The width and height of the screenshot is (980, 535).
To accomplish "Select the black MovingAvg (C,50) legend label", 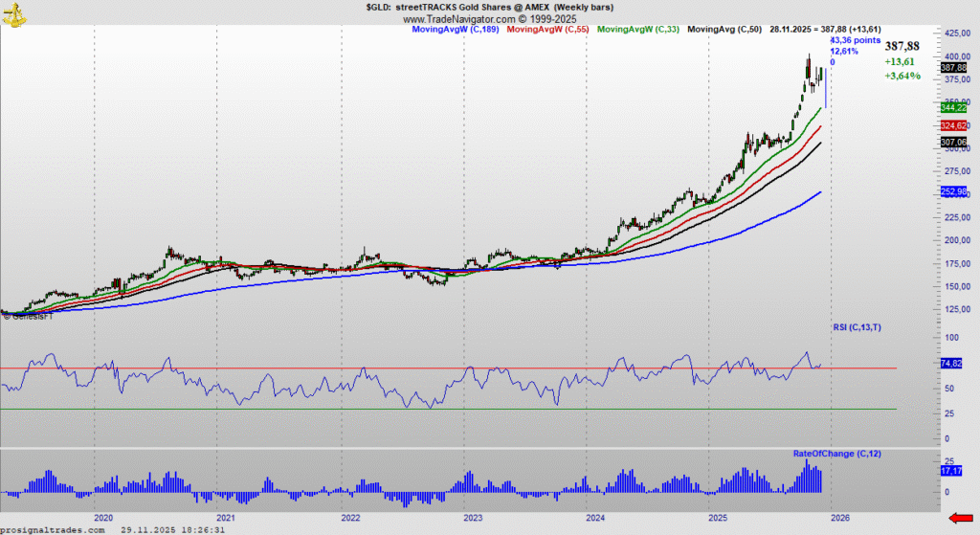I will point(724,30).
